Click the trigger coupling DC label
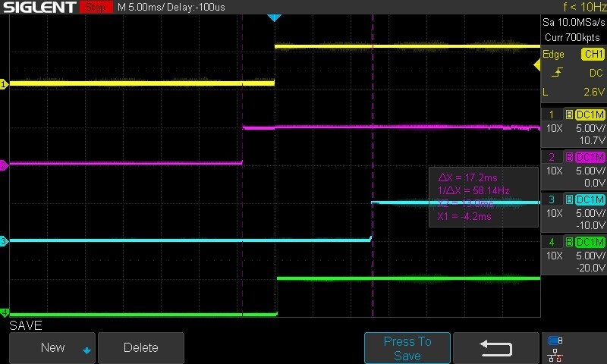 596,73
